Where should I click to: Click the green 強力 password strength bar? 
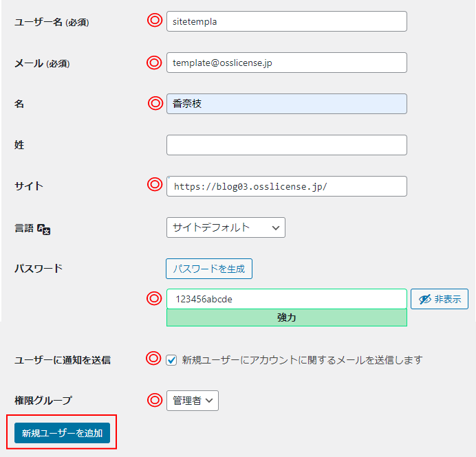coord(286,318)
